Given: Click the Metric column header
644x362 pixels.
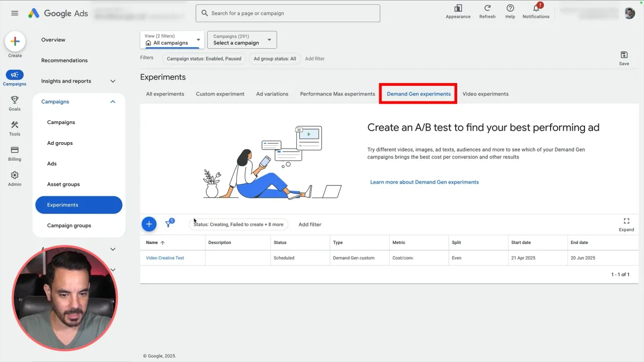Looking at the screenshot, I should 399,242.
